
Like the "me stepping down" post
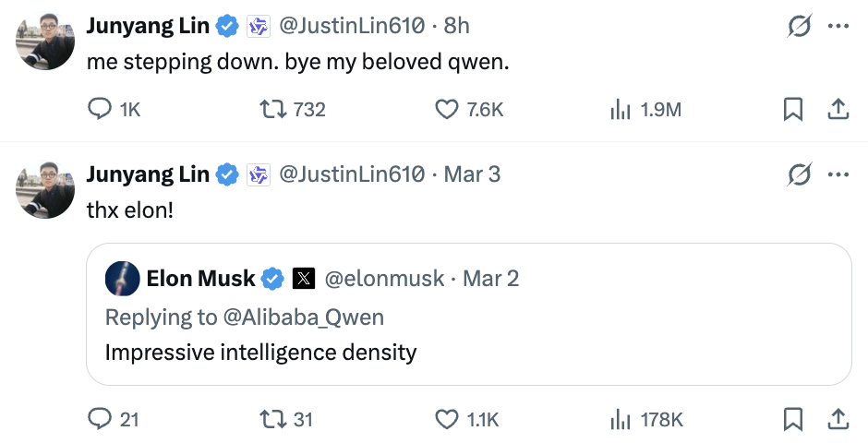(x=447, y=110)
